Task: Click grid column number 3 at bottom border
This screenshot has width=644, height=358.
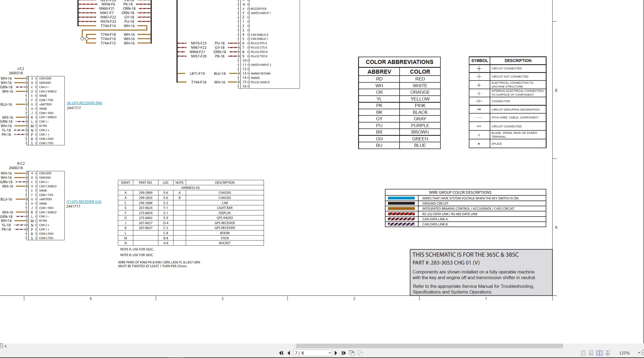Action: 223,299
